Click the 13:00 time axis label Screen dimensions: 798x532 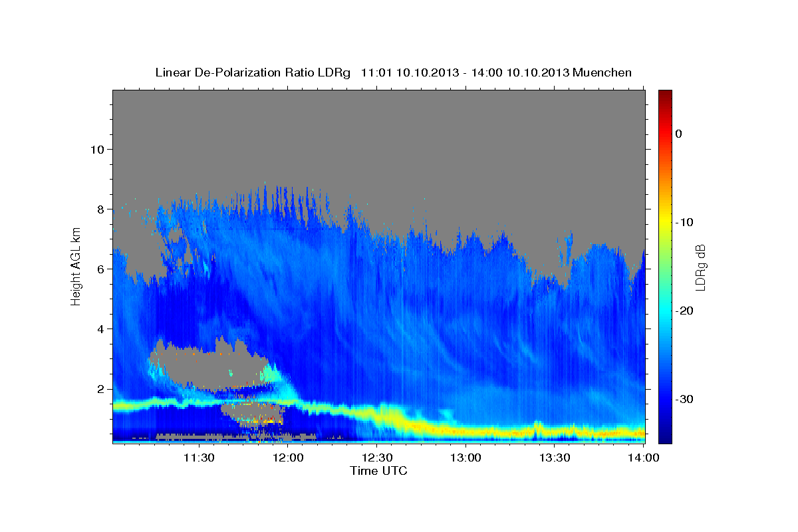click(x=465, y=458)
